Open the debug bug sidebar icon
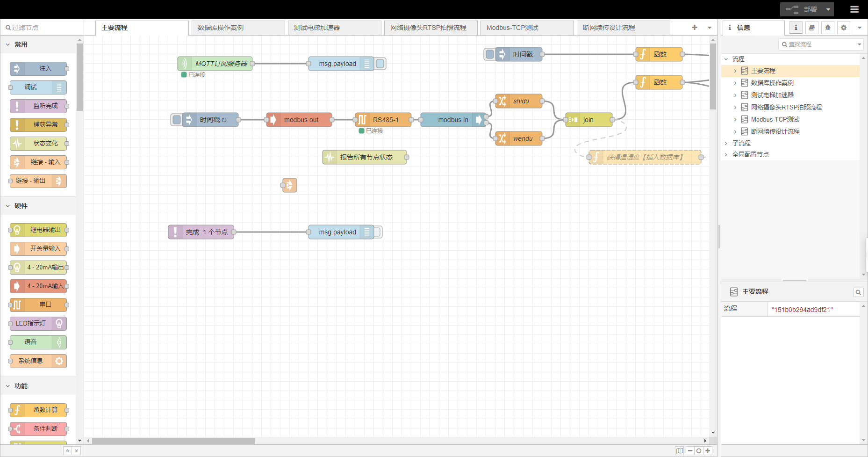 (x=828, y=28)
